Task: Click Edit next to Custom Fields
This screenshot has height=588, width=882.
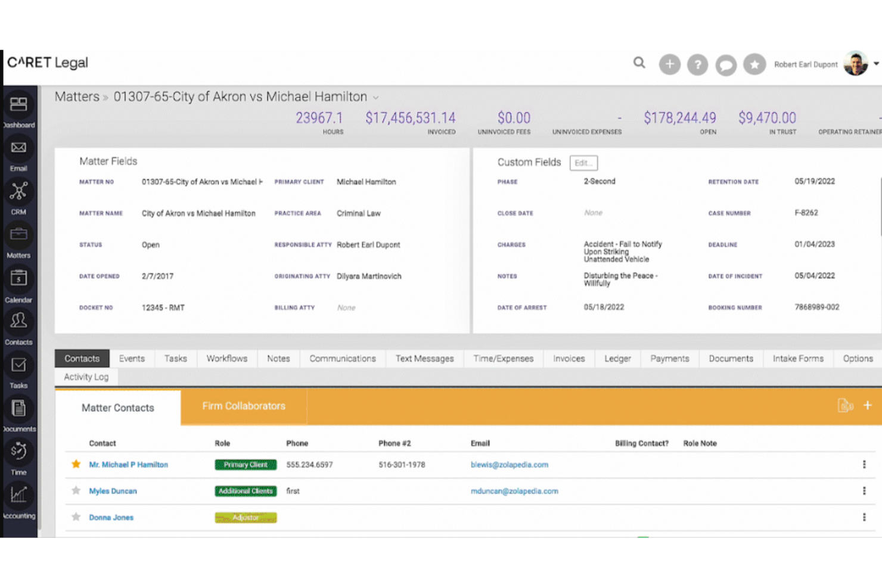Action: (583, 163)
